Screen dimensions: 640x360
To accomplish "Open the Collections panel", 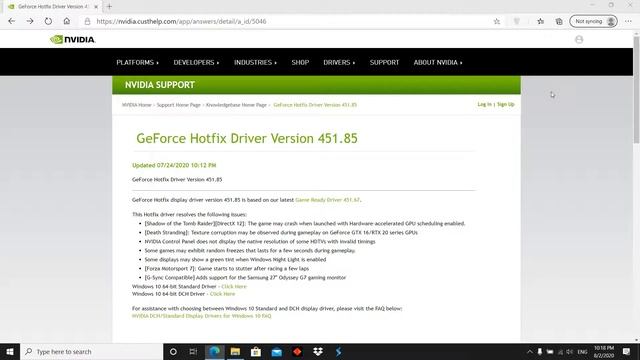I will (559, 21).
